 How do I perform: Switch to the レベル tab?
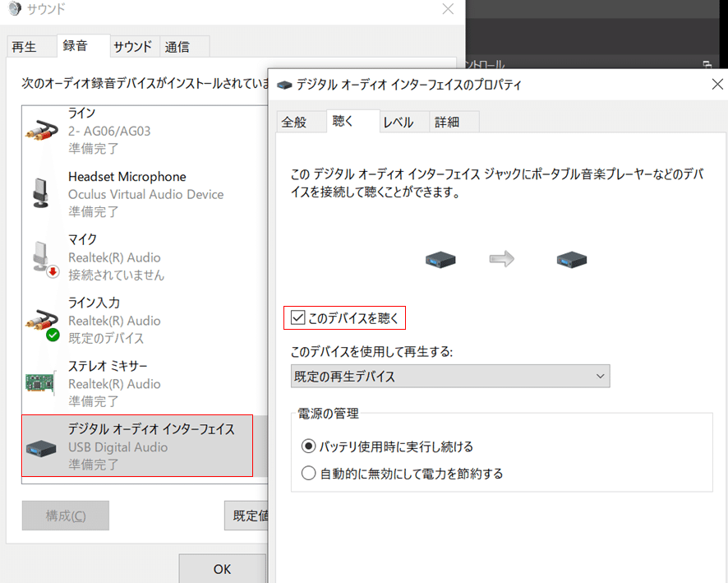coord(399,121)
